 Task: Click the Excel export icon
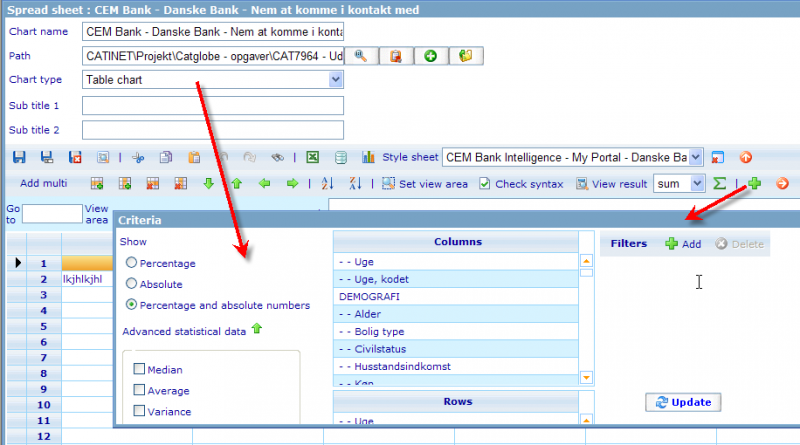(313, 157)
